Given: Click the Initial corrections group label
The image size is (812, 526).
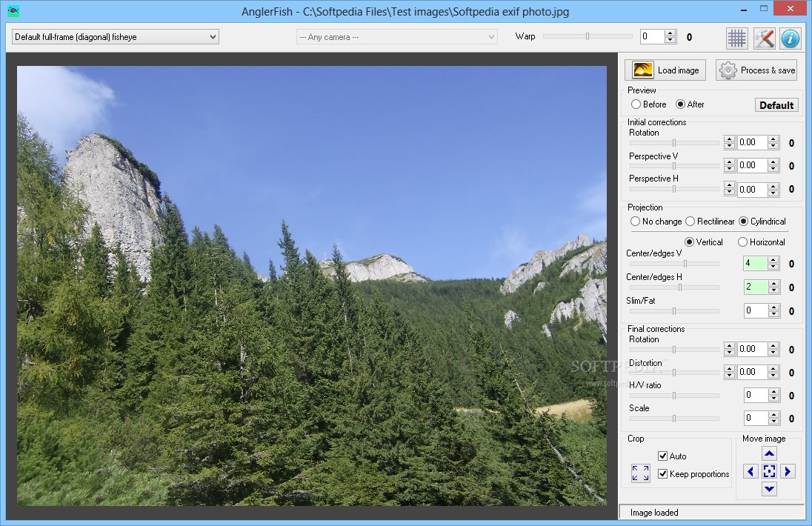Looking at the screenshot, I should click(656, 122).
